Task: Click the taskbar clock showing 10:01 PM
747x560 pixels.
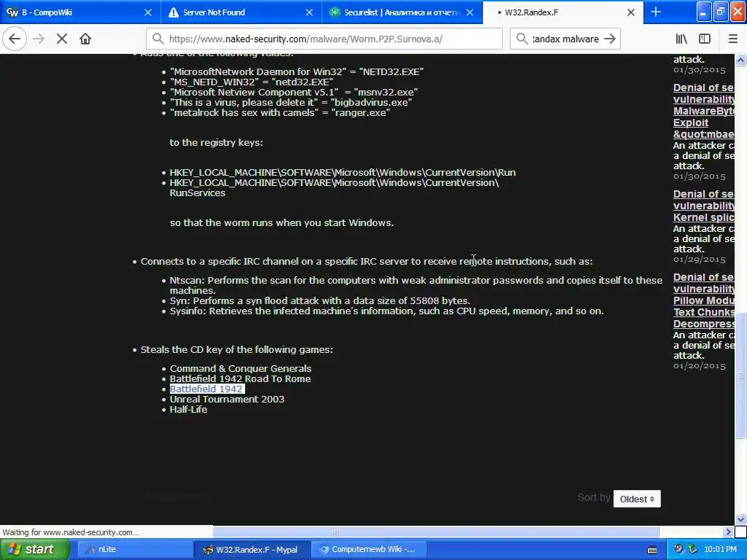Action: (720, 550)
